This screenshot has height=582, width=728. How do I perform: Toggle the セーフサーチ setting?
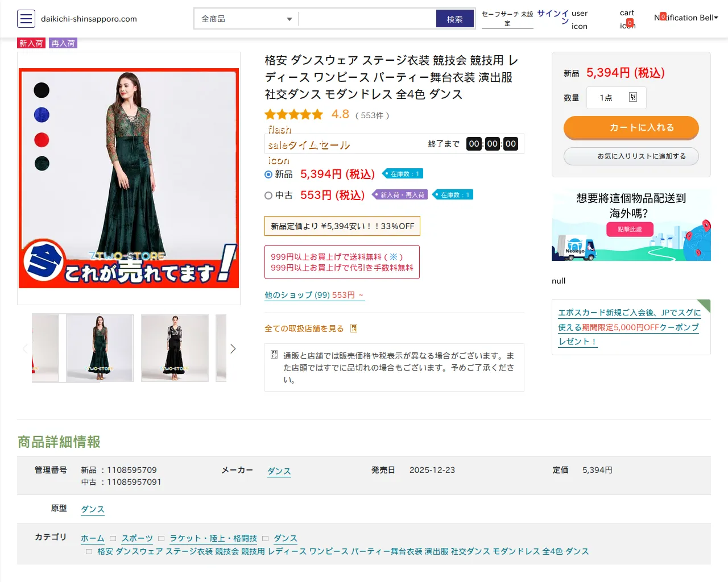(x=507, y=19)
